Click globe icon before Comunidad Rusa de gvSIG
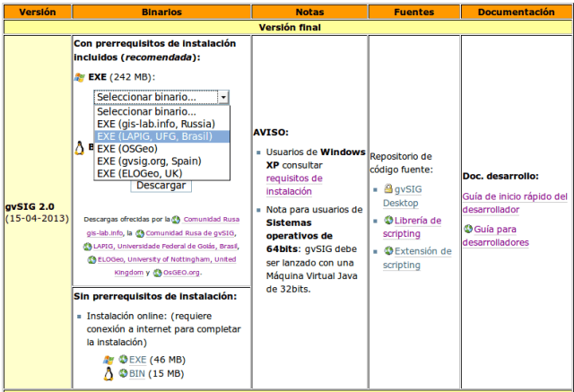The height and width of the screenshot is (392, 574). [140, 232]
